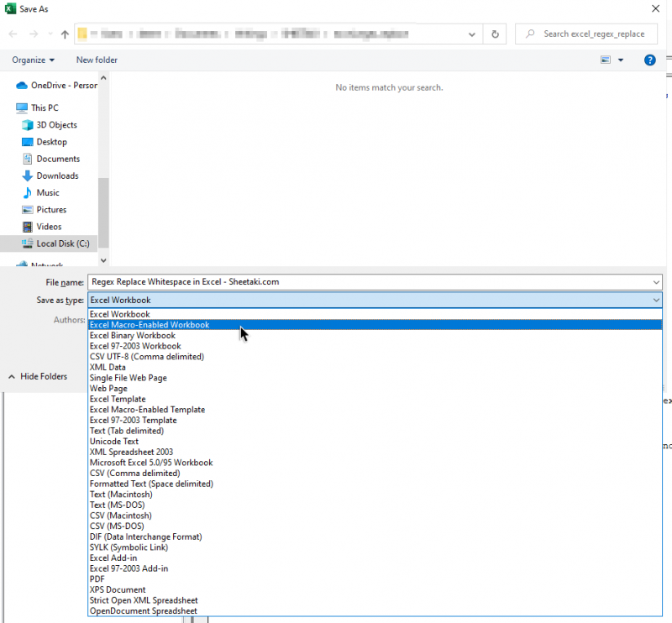The width and height of the screenshot is (672, 623).
Task: Select Local Disk (C:)
Action: pyautogui.click(x=61, y=243)
